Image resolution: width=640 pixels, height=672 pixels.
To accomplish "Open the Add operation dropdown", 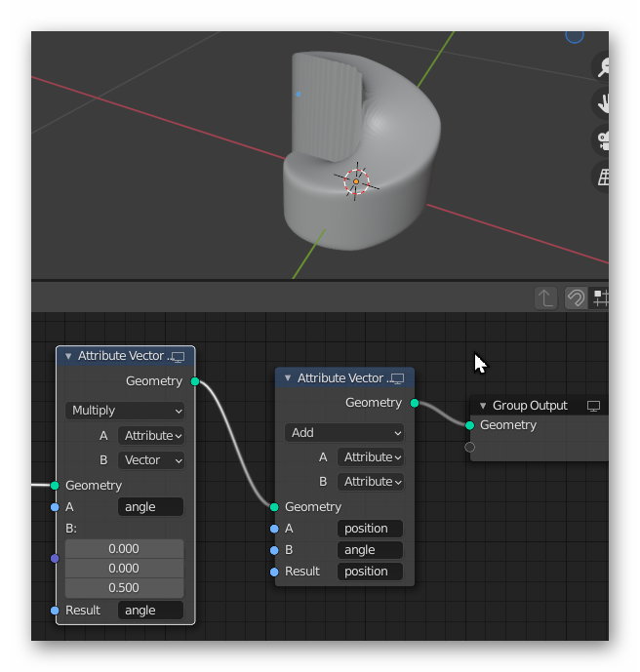I will click(344, 433).
